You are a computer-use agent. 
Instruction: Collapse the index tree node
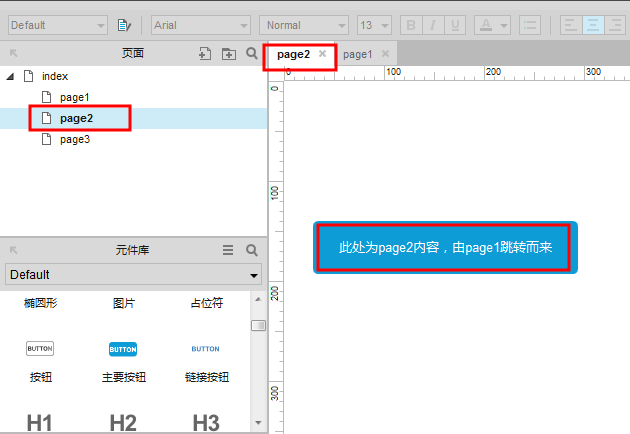(10, 76)
